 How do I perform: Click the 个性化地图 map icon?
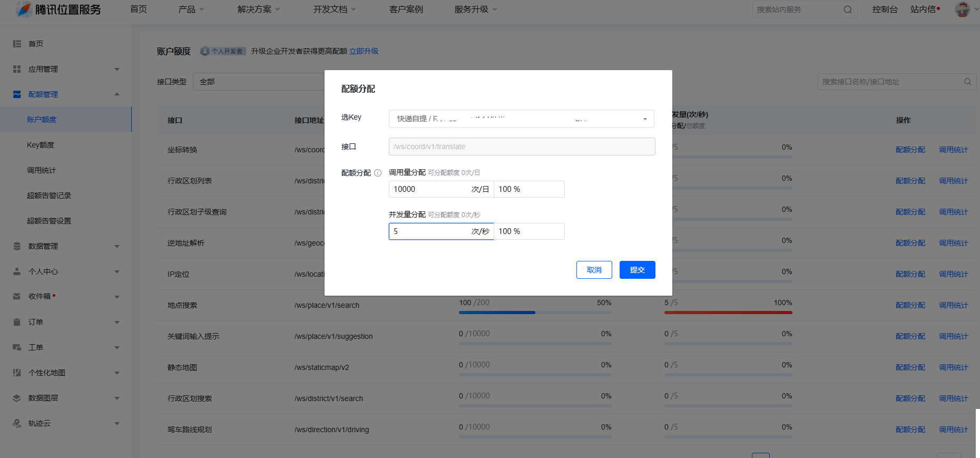pos(17,373)
